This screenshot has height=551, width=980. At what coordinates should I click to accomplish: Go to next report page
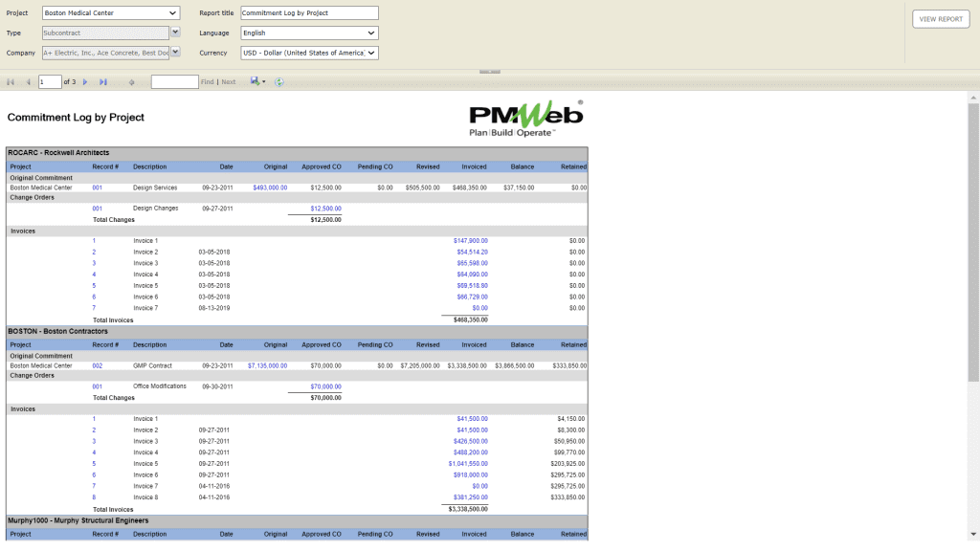85,82
